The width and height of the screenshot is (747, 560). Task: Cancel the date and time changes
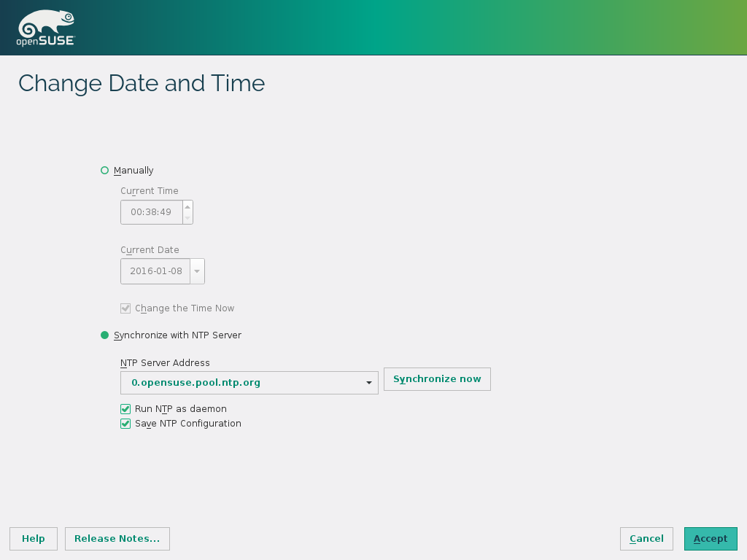pyautogui.click(x=646, y=539)
